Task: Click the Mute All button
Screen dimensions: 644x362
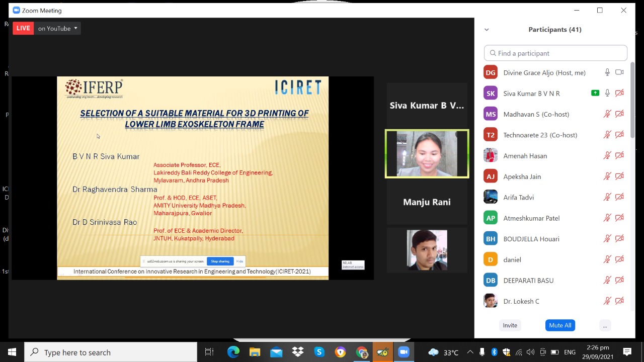Action: click(x=560, y=325)
